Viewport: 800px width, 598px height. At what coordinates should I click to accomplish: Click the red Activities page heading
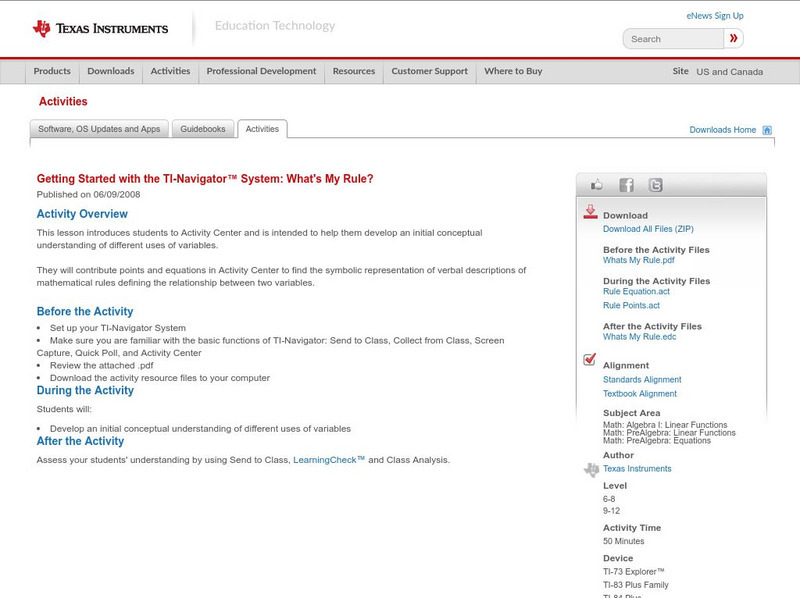[63, 101]
